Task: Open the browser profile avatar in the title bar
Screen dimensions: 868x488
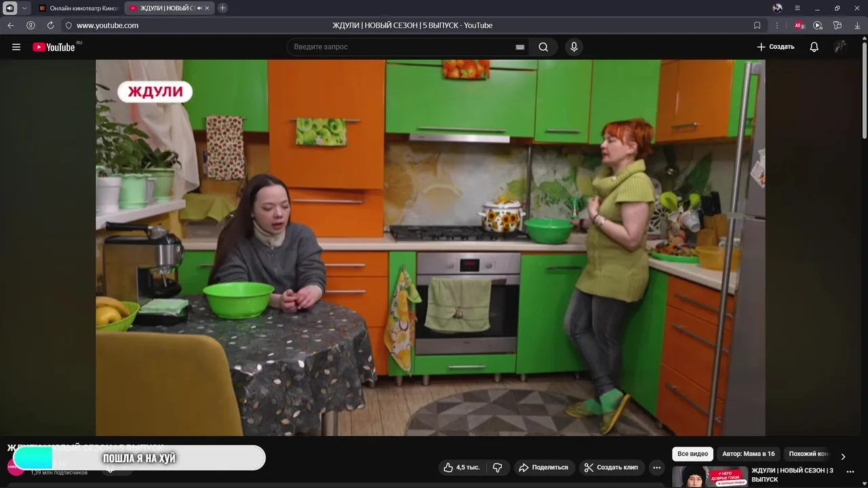Action: coord(778,8)
